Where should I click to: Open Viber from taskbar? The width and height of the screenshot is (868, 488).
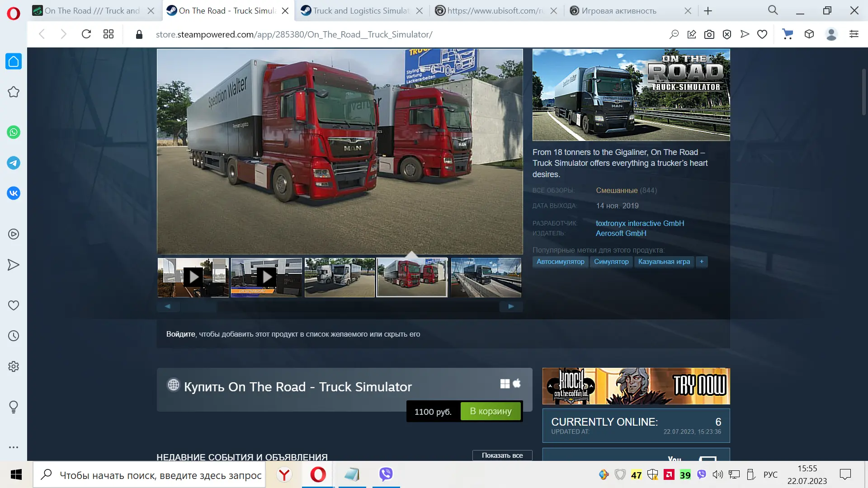click(386, 475)
